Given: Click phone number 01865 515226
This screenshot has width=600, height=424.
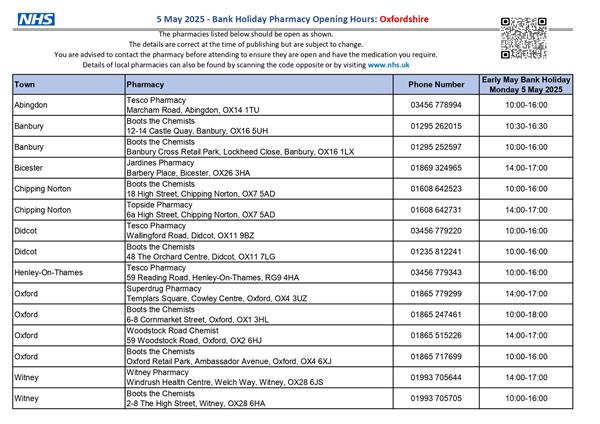Looking at the screenshot, I should [x=436, y=335].
